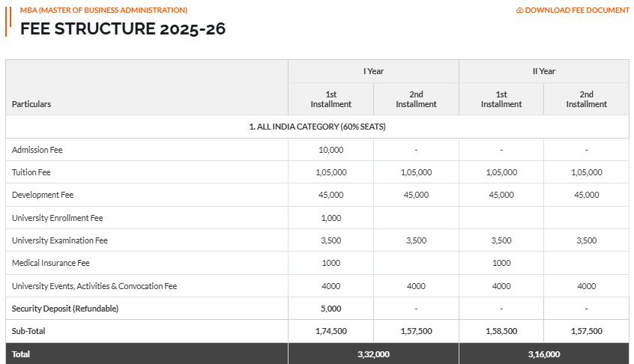
Task: Click the cloud download icon
Action: pos(519,10)
